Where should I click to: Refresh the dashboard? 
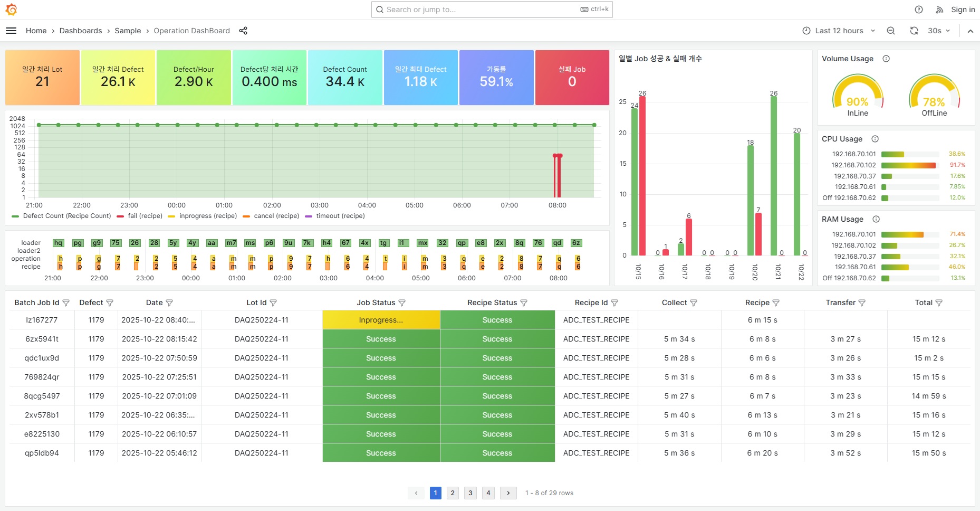(914, 31)
